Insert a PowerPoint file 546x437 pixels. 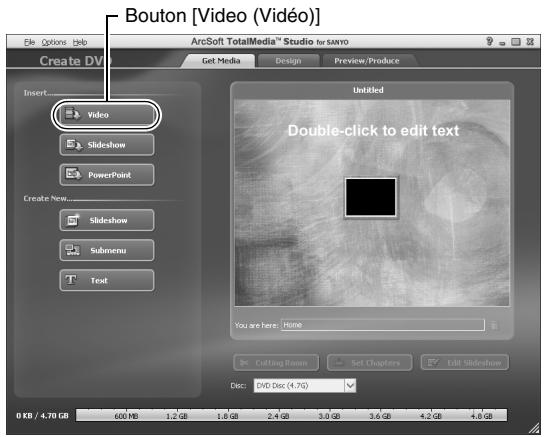[x=107, y=174]
